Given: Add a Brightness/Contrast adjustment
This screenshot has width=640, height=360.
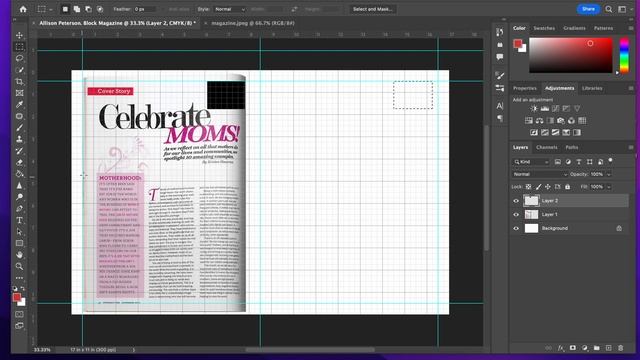Looking at the screenshot, I should (534, 109).
